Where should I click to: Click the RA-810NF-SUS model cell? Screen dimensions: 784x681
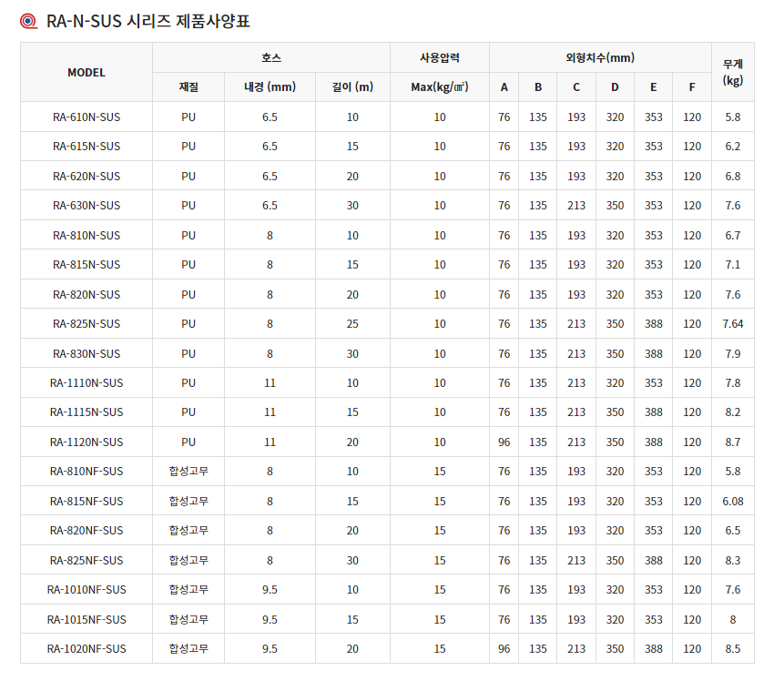[x=87, y=472]
